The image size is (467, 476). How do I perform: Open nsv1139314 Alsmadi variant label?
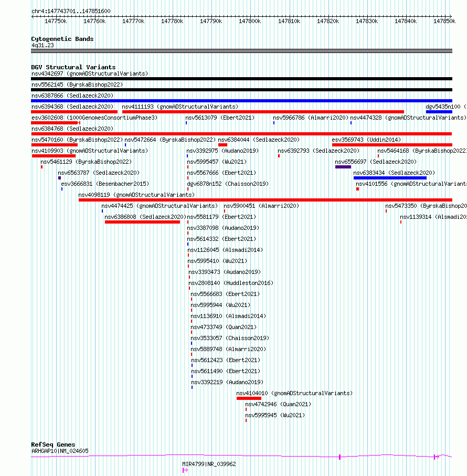(433, 217)
